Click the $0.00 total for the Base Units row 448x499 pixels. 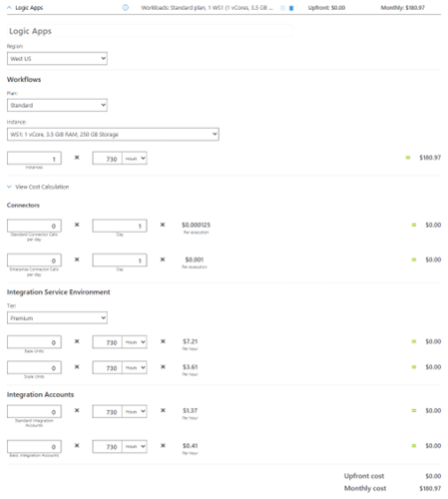pos(433,341)
